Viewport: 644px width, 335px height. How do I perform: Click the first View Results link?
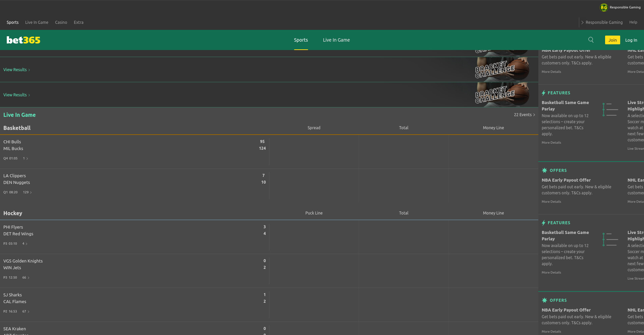[17, 70]
